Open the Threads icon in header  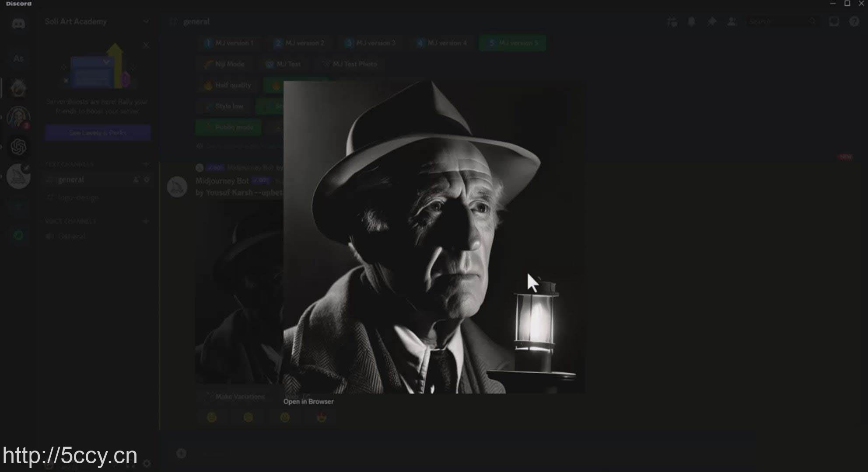(x=672, y=21)
